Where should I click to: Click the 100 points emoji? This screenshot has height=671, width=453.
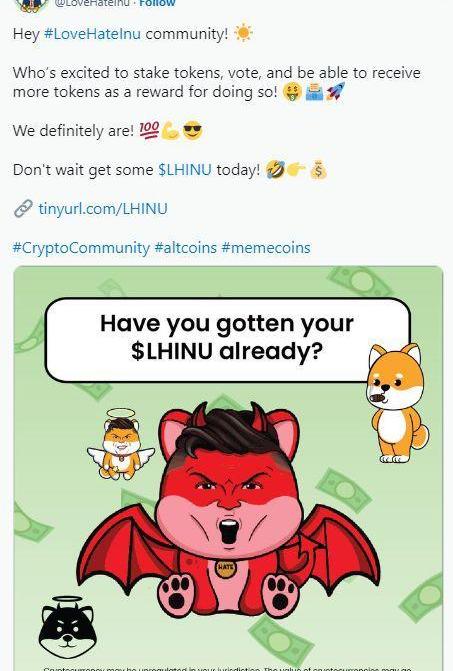pos(149,130)
